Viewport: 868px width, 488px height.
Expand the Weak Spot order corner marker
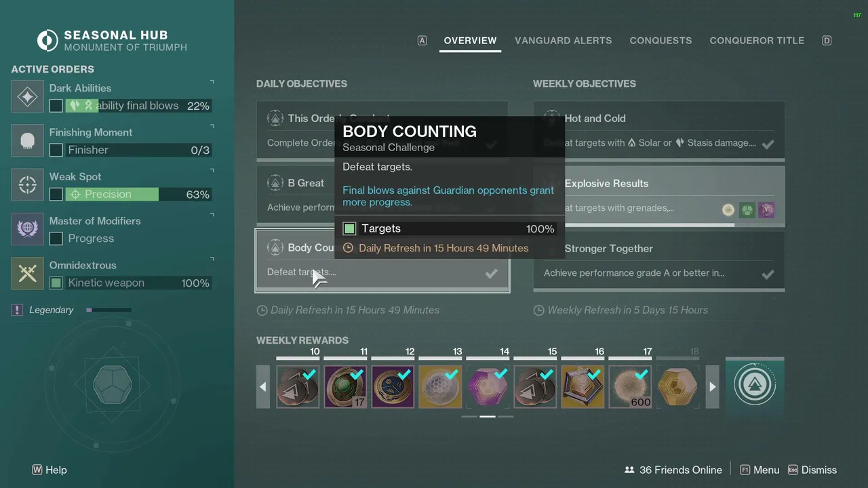point(212,171)
